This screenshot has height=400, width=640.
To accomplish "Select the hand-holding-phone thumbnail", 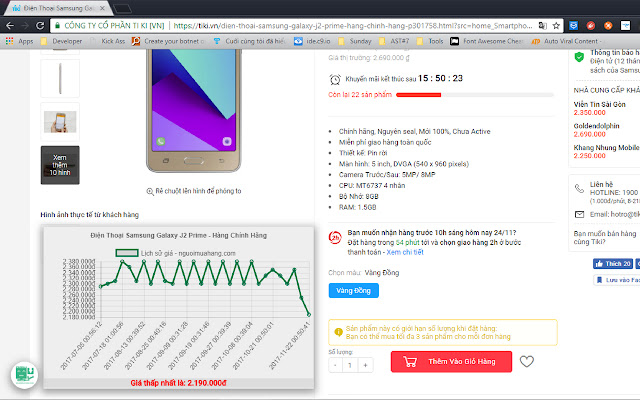I will click(60, 122).
